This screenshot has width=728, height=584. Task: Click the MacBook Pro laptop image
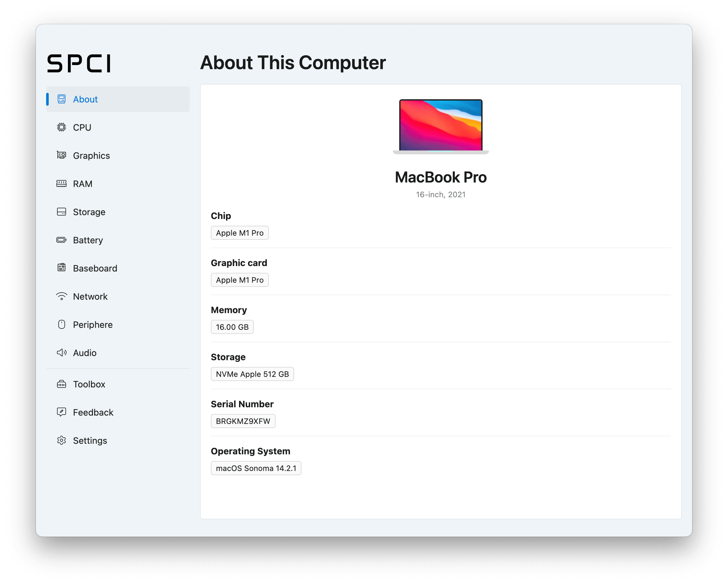pyautogui.click(x=441, y=126)
